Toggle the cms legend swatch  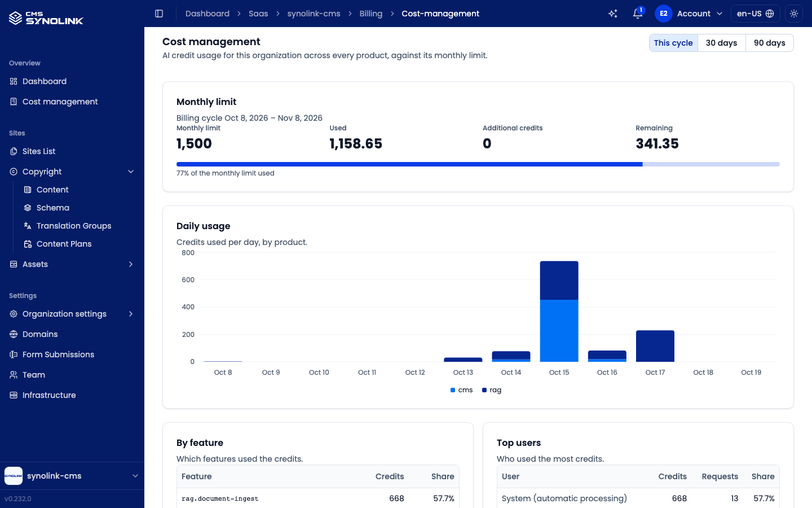pyautogui.click(x=453, y=390)
